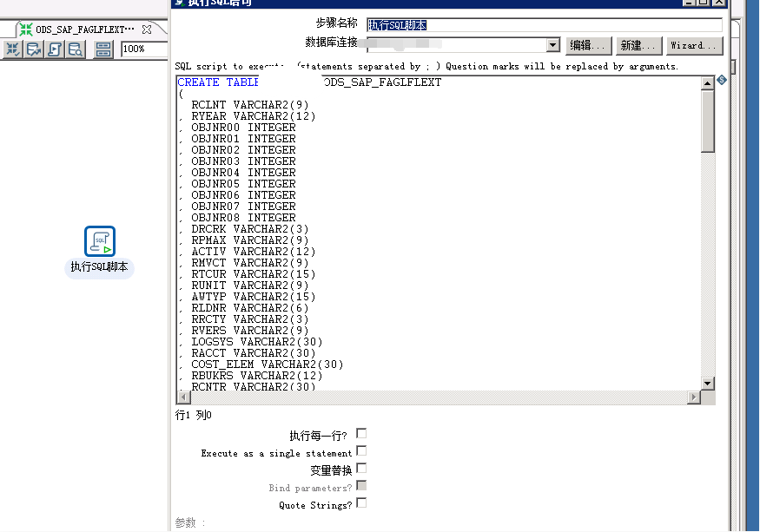Viewport: 760px width, 532px height.
Task: Click the 100% zoom level field
Action: [144, 49]
